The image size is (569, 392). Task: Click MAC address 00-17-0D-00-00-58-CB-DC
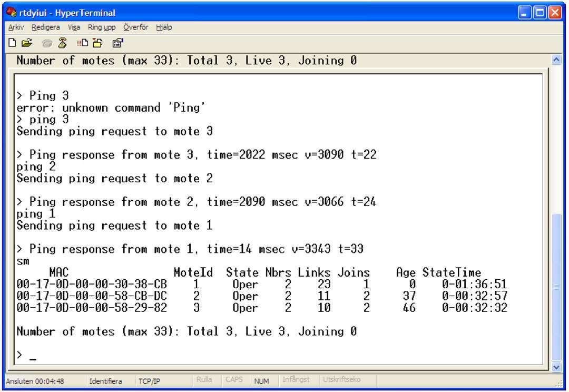point(92,296)
